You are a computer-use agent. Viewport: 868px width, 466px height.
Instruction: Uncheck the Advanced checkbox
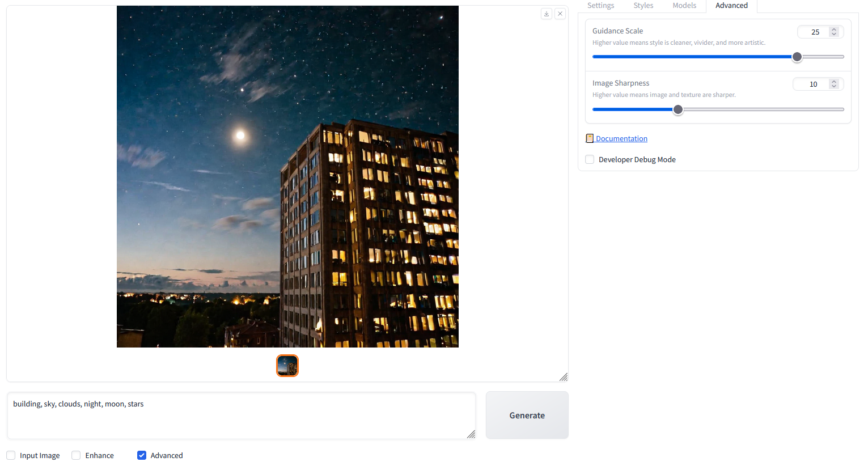(142, 455)
